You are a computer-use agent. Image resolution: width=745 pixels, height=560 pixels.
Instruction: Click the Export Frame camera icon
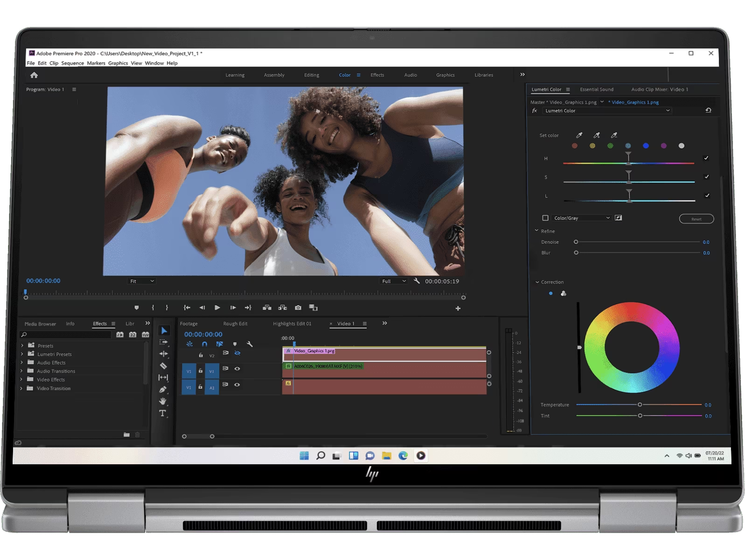[298, 308]
